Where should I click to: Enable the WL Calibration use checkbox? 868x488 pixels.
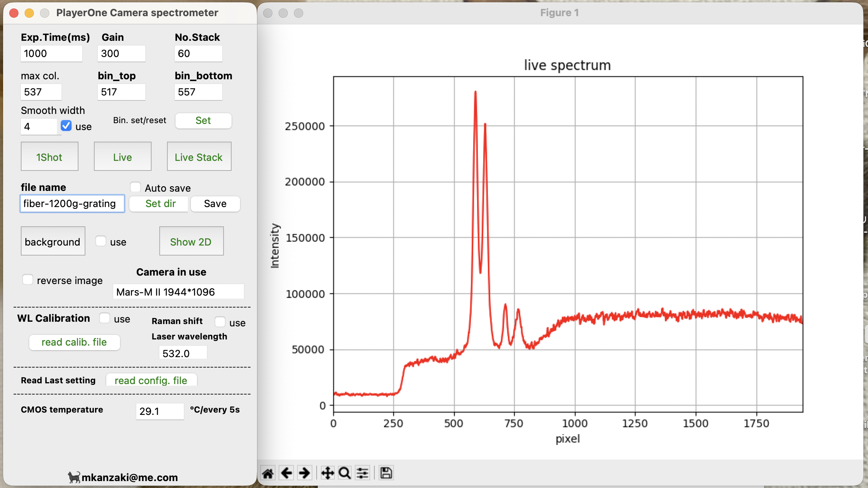click(105, 318)
